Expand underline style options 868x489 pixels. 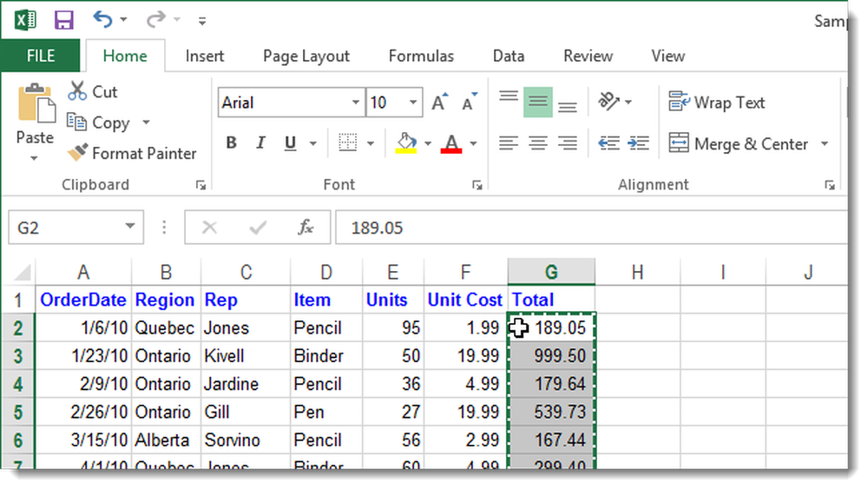312,144
